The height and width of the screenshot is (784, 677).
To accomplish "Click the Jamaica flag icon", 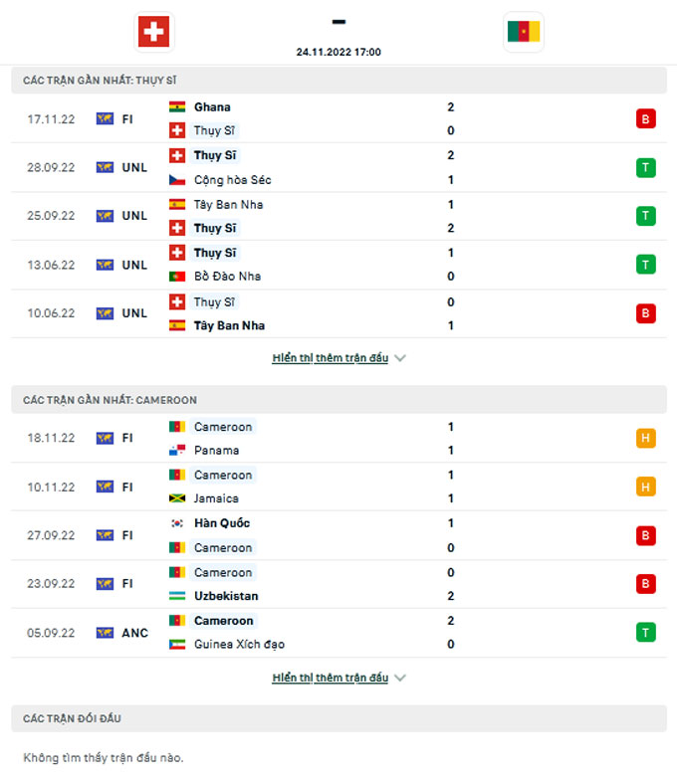I will tap(177, 498).
